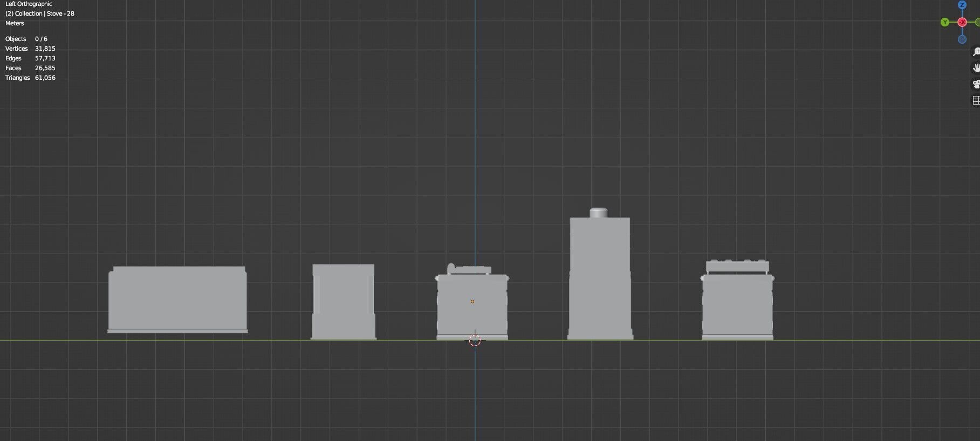This screenshot has height=441, width=980.
Task: Click the Z axis on the navigation gizmo
Action: tap(962, 5)
